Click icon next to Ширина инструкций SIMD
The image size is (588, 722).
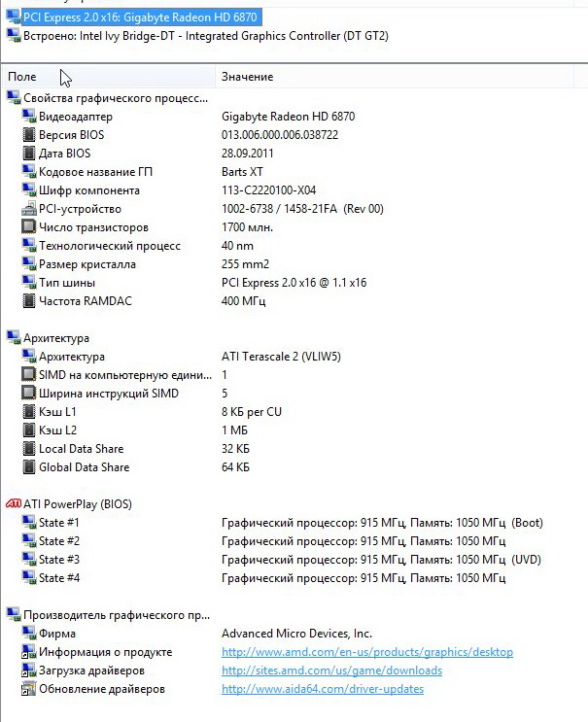click(x=29, y=393)
